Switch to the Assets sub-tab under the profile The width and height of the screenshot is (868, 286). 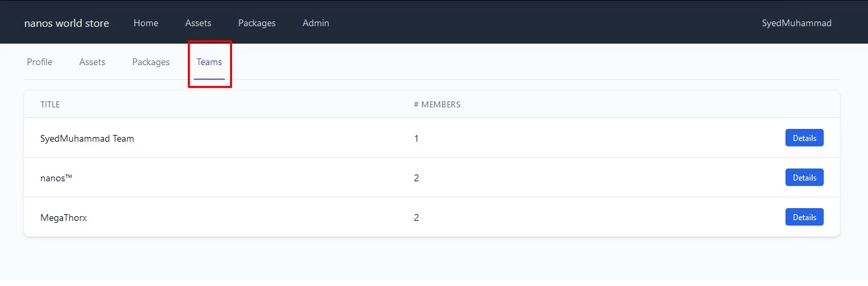click(93, 62)
